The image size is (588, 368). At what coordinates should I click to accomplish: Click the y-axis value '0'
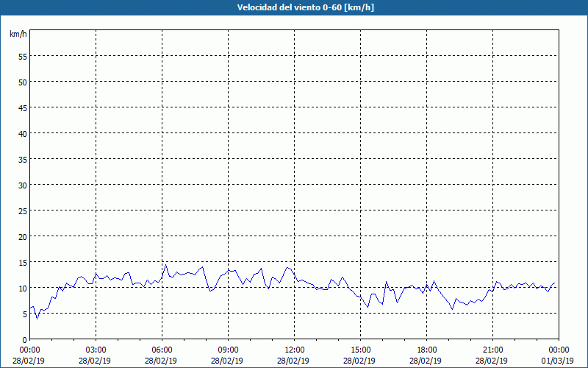point(25,340)
